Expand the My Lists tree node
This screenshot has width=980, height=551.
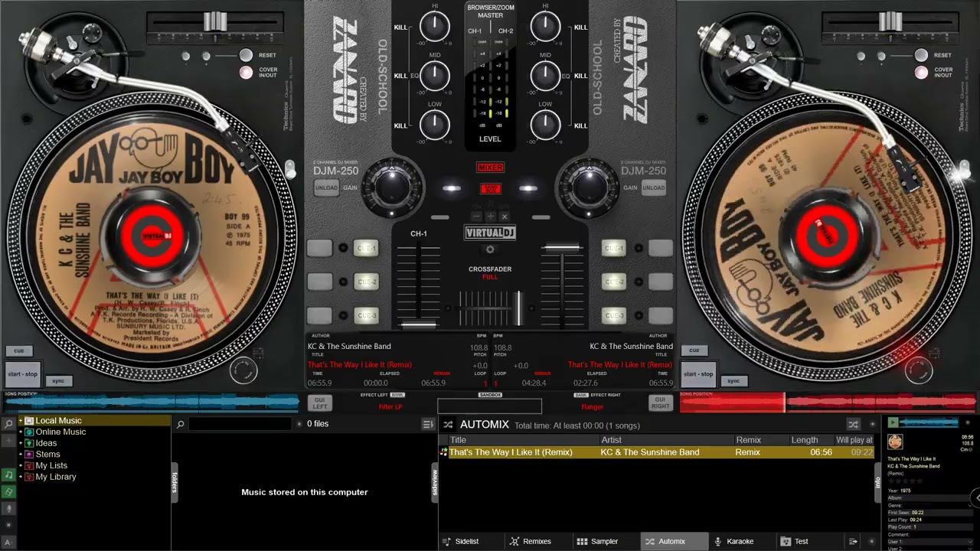pos(21,465)
